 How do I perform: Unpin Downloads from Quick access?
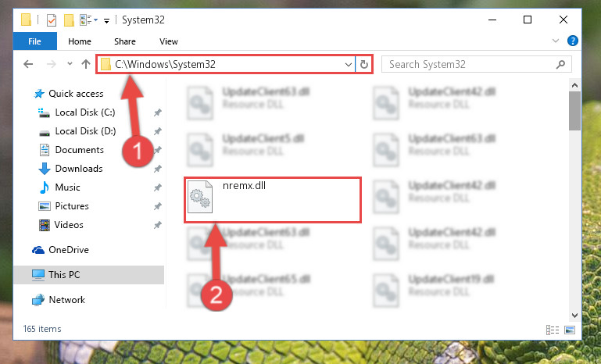[x=158, y=169]
